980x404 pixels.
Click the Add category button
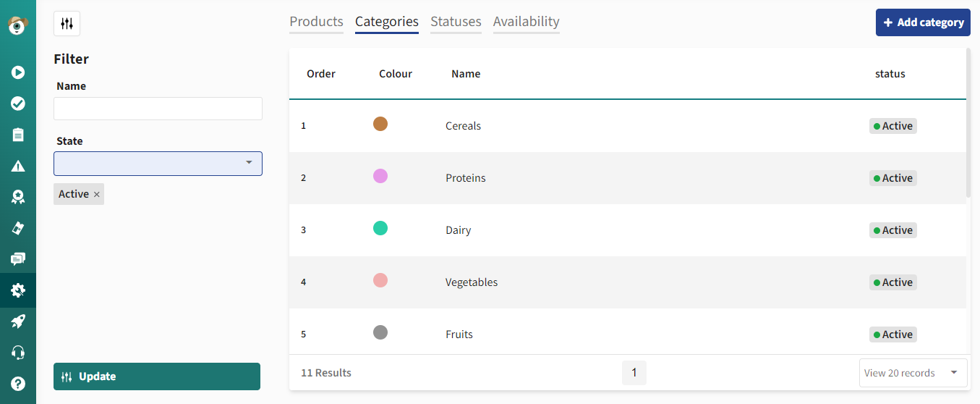[923, 22]
